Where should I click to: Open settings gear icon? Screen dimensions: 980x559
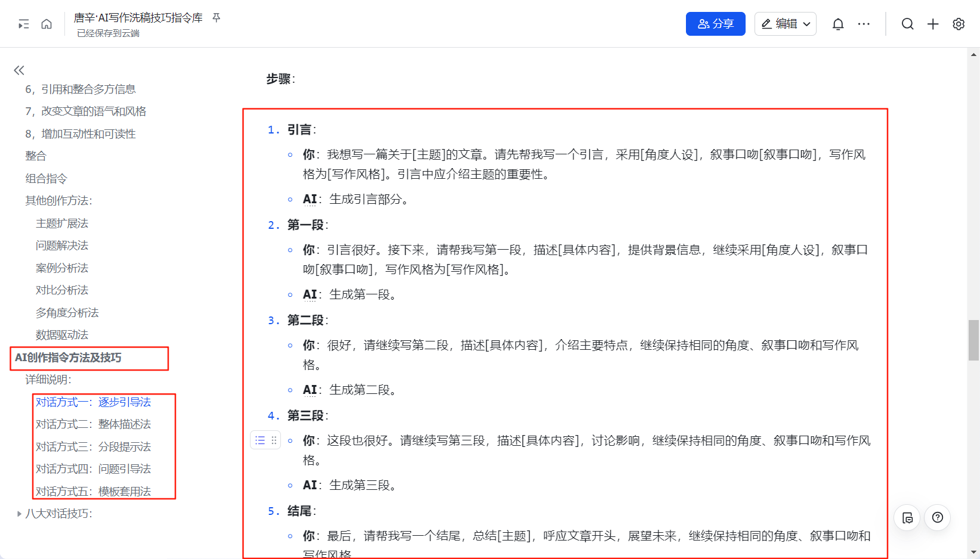(959, 24)
